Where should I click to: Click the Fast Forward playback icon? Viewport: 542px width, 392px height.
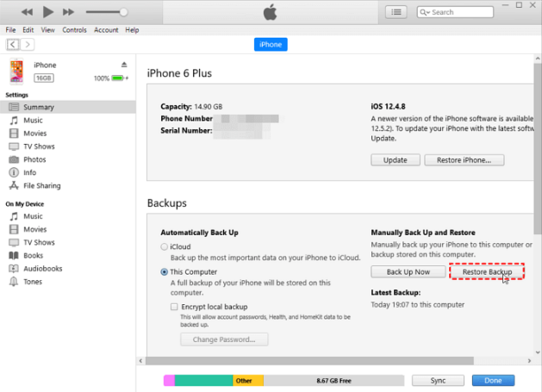68,12
